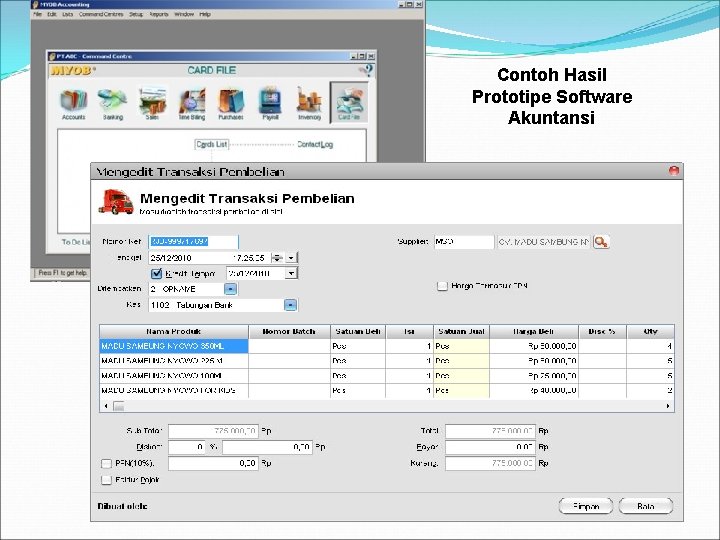Toggle the Kredit Tempo checkbox

click(156, 274)
